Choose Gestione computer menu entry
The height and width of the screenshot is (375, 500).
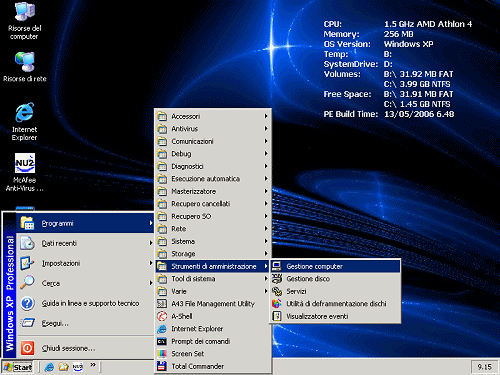point(335,266)
